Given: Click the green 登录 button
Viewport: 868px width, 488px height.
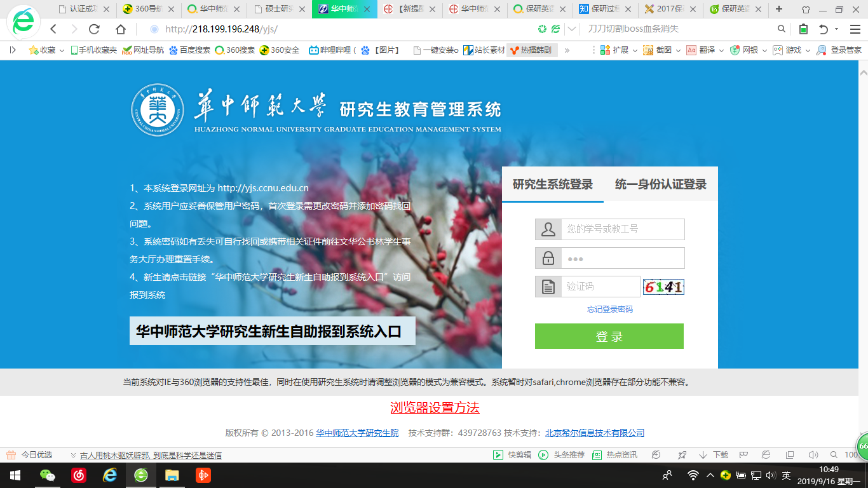Looking at the screenshot, I should click(x=609, y=336).
